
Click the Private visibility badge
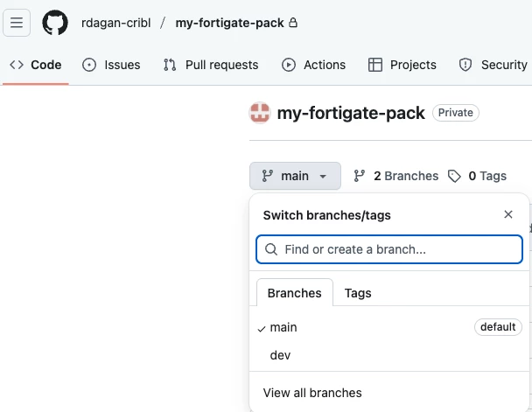[455, 113]
